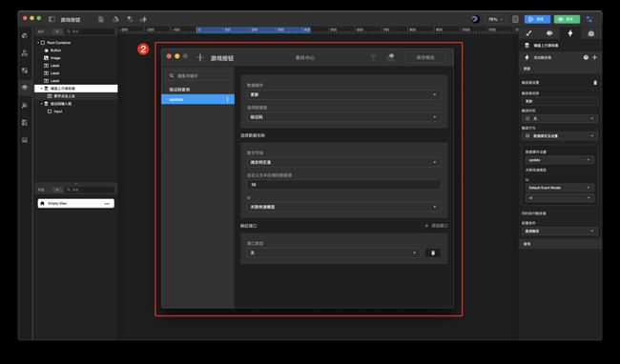The image size is (620, 364).
Task: Click the circular moon icon near zoom
Action: click(x=475, y=19)
